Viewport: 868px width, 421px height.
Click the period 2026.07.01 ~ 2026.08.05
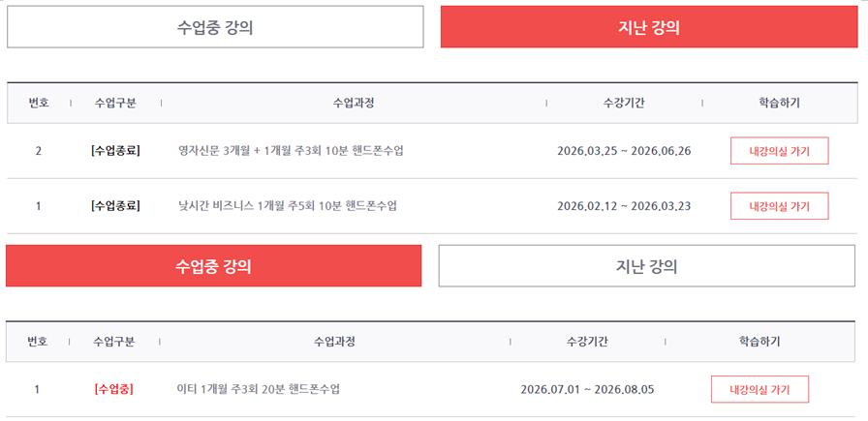click(x=587, y=389)
